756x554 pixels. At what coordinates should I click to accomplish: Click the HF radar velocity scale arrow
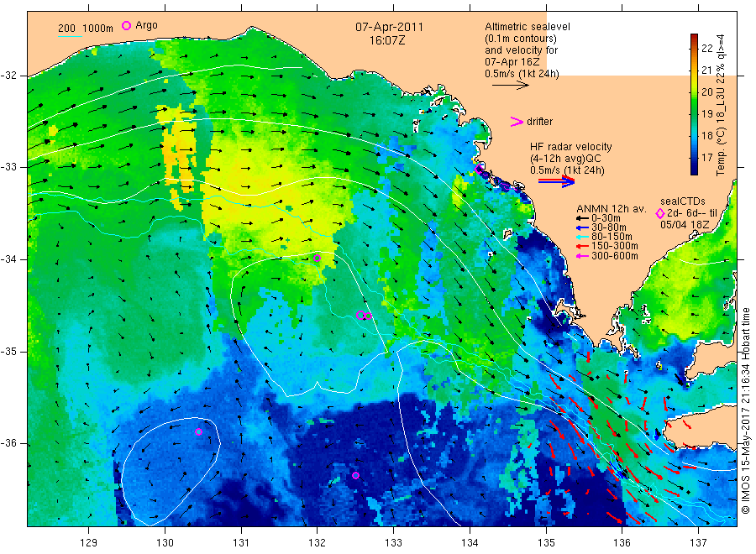tap(556, 181)
